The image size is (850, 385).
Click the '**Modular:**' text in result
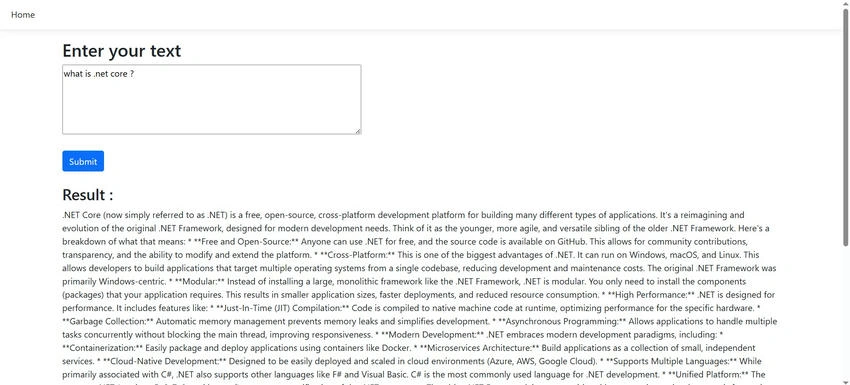200,281
